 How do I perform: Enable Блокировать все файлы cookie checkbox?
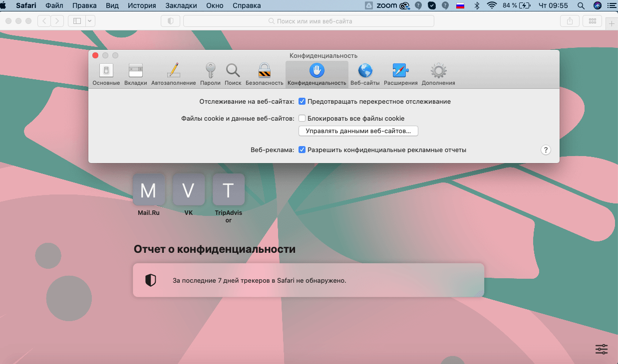(x=302, y=119)
